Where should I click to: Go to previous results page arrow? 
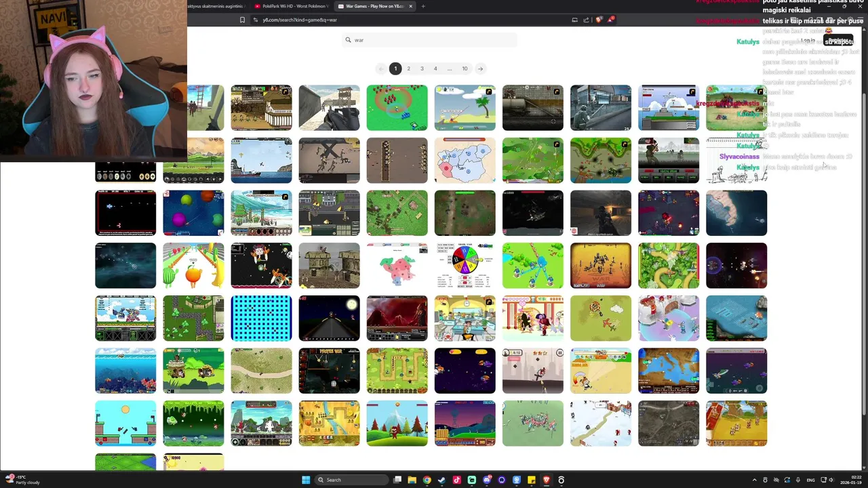point(380,68)
